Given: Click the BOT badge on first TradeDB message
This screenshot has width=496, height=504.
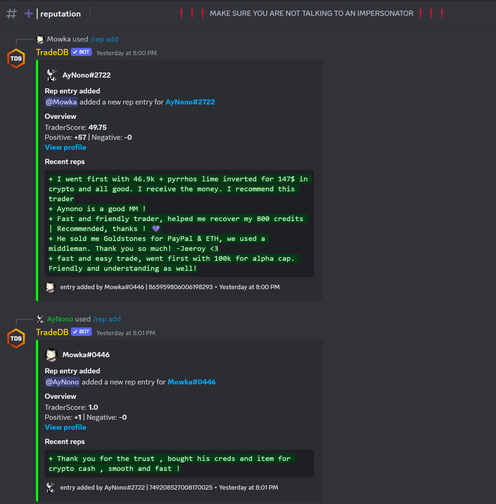Looking at the screenshot, I should tap(81, 52).
